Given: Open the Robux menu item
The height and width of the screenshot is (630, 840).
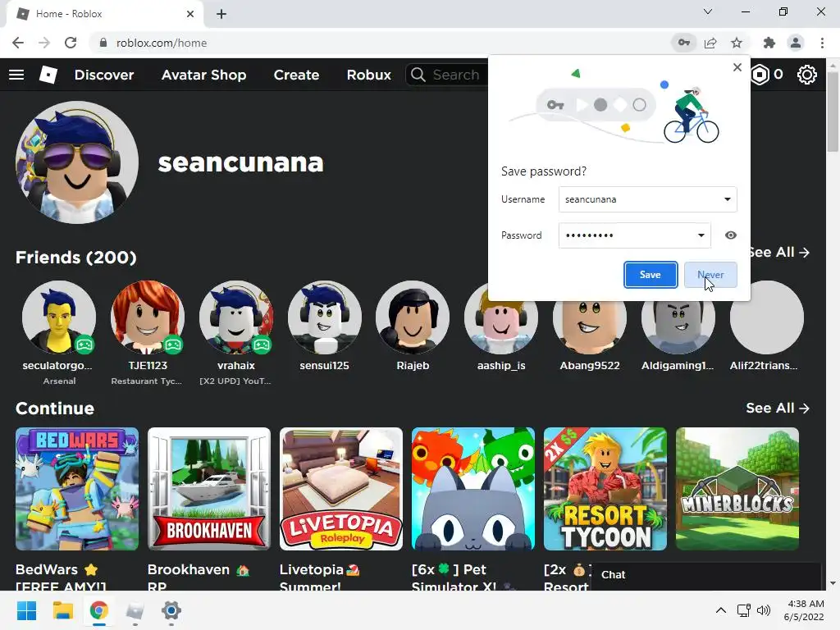Looking at the screenshot, I should [x=368, y=75].
